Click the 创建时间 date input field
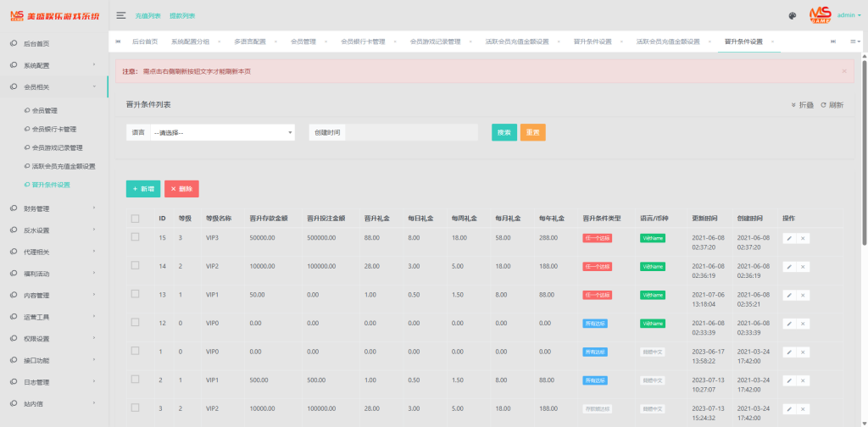Viewport: 868px width, 427px height. [x=412, y=133]
